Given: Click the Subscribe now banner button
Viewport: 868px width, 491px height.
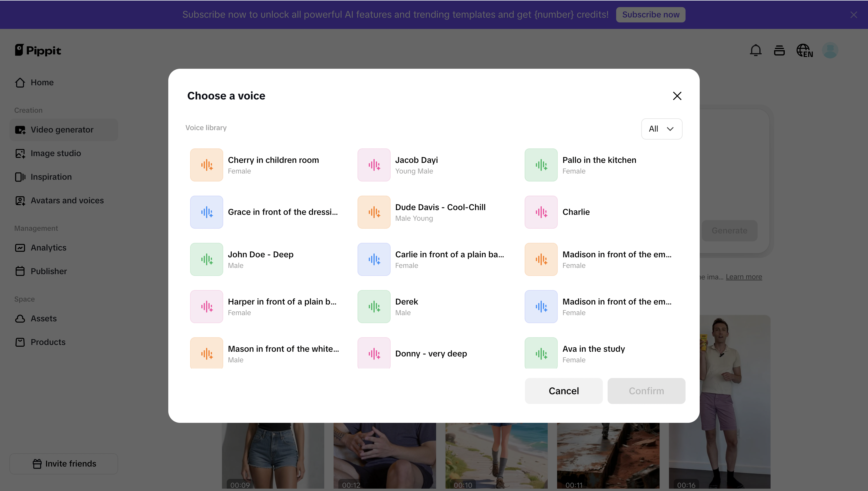Looking at the screenshot, I should point(650,14).
